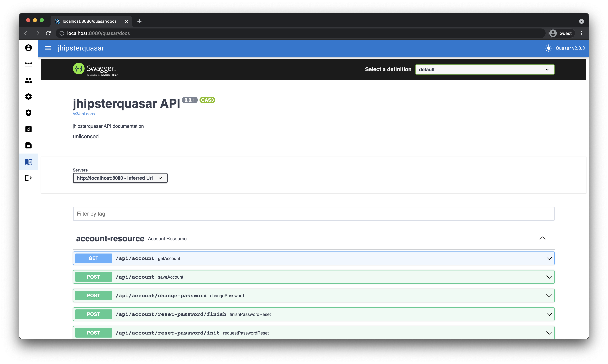Open the Select a definition dropdown
The image size is (608, 364).
pyautogui.click(x=484, y=69)
